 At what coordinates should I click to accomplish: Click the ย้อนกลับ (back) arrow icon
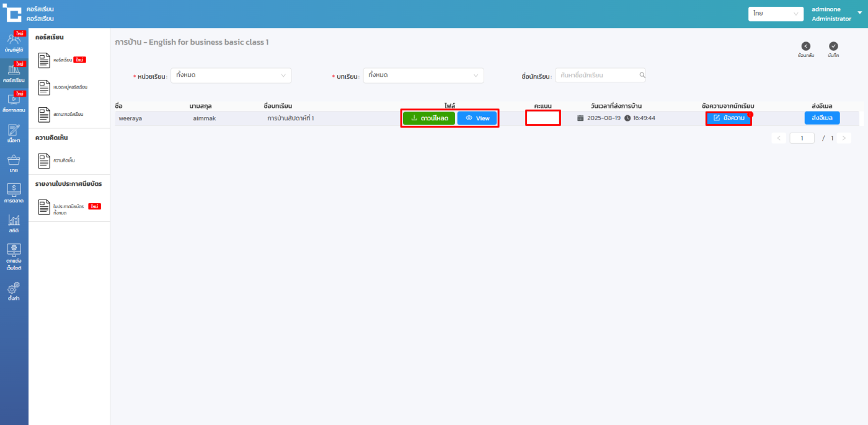[805, 46]
